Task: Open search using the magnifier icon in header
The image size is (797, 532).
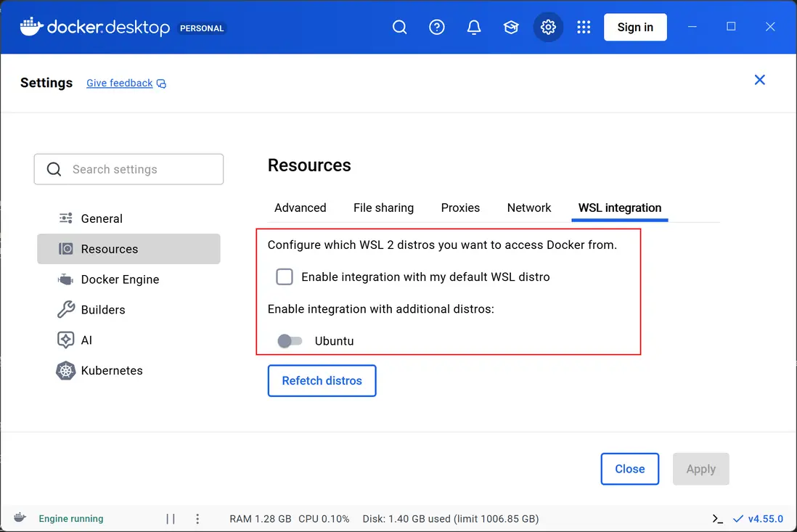Action: (399, 28)
